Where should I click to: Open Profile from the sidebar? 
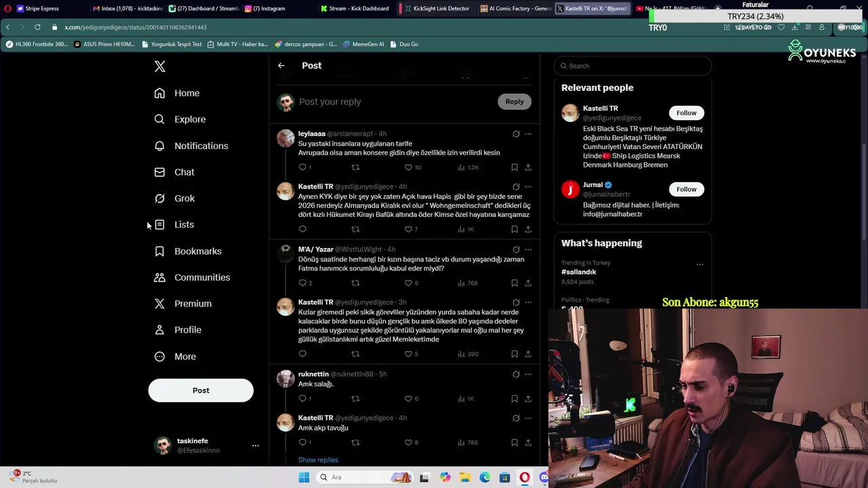(178, 330)
